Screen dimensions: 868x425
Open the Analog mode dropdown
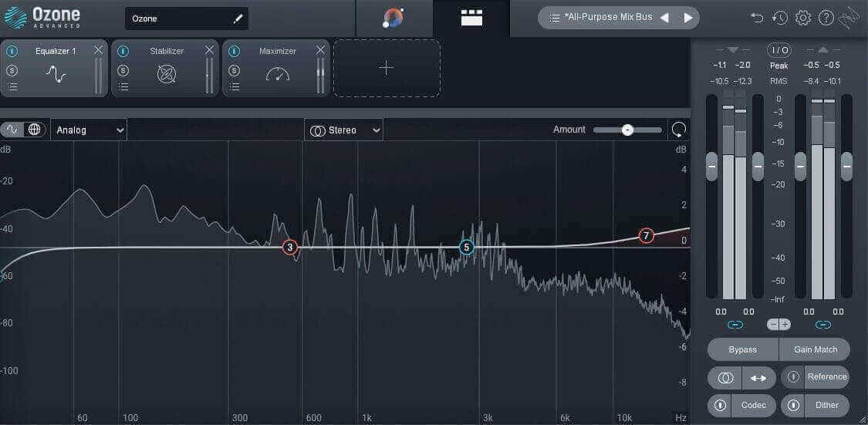coord(89,130)
